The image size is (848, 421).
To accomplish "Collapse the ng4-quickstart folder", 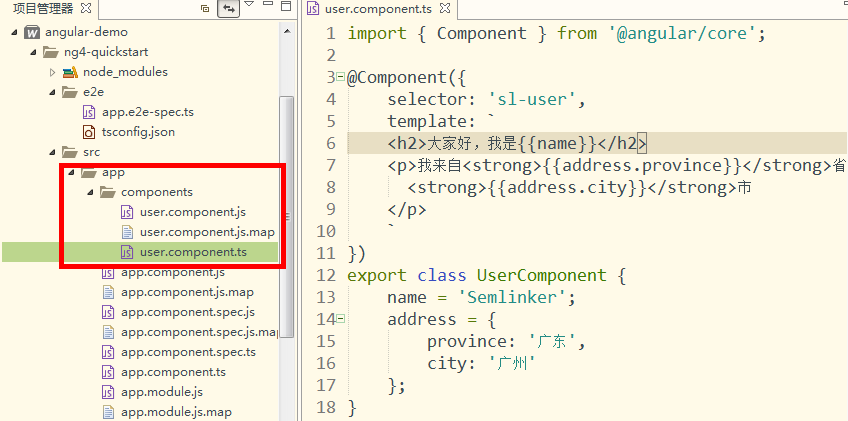I will click(34, 52).
